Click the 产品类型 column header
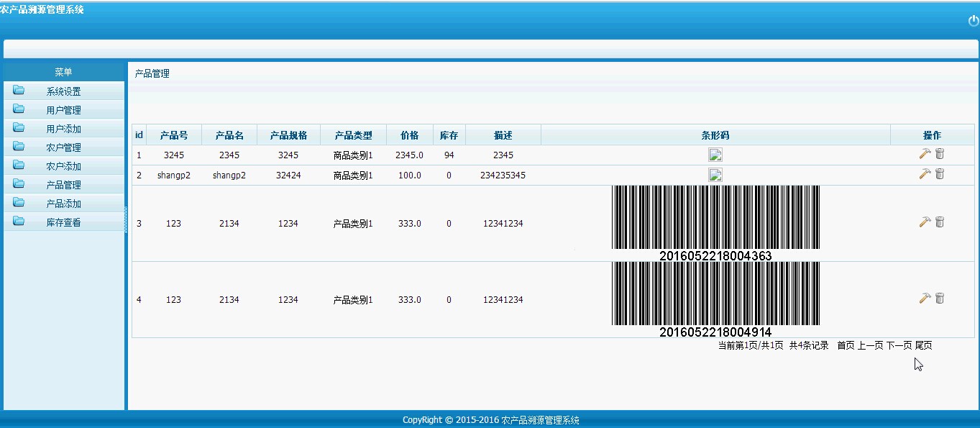This screenshot has height=428, width=980. coord(353,135)
